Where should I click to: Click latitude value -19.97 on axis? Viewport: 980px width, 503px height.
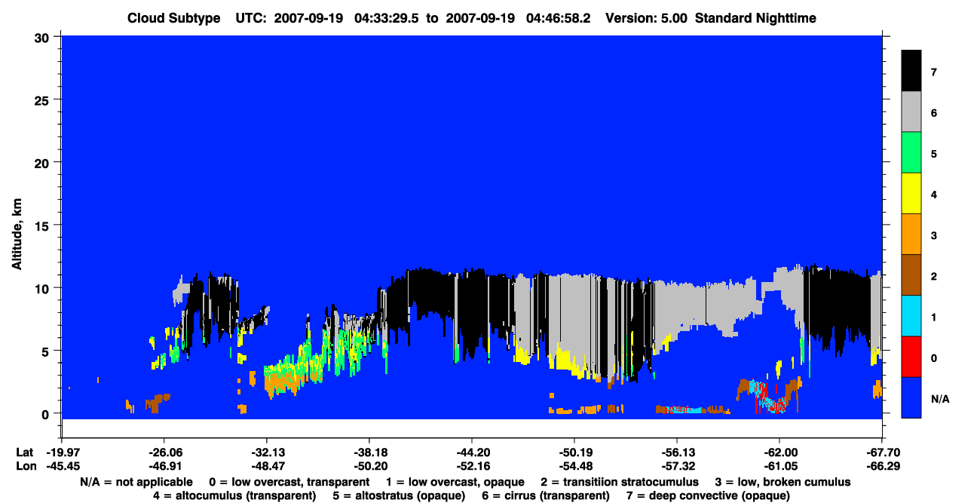[61, 452]
